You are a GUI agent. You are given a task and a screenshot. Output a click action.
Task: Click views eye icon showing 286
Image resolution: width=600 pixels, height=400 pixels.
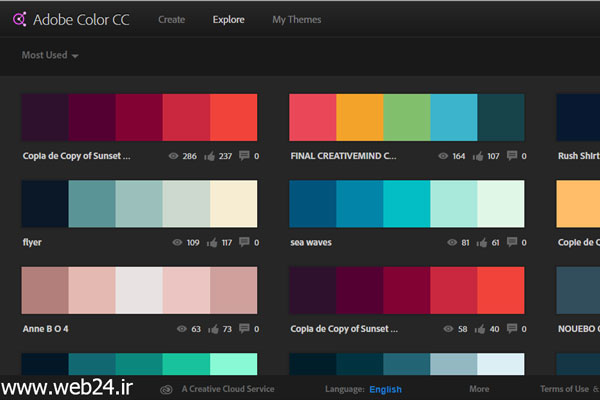click(x=173, y=156)
